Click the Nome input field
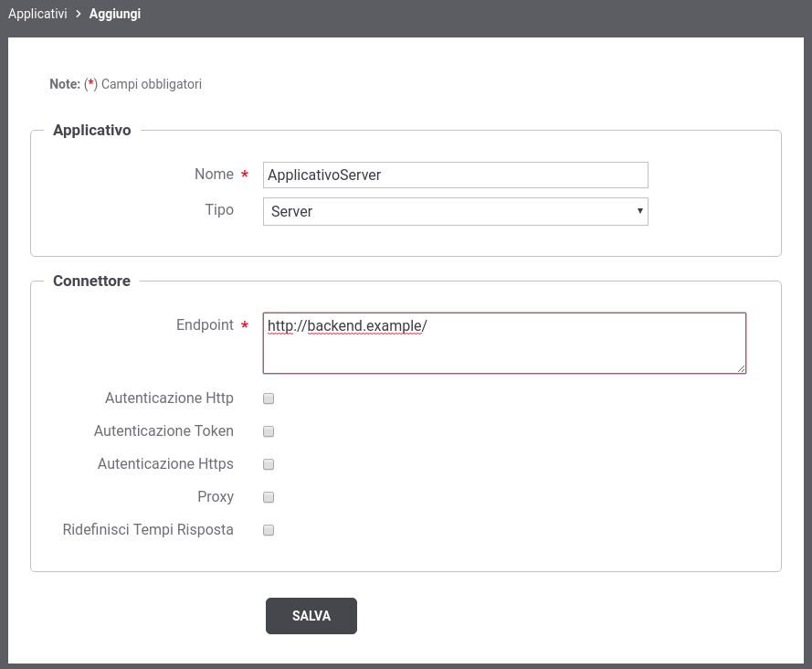 click(x=455, y=175)
